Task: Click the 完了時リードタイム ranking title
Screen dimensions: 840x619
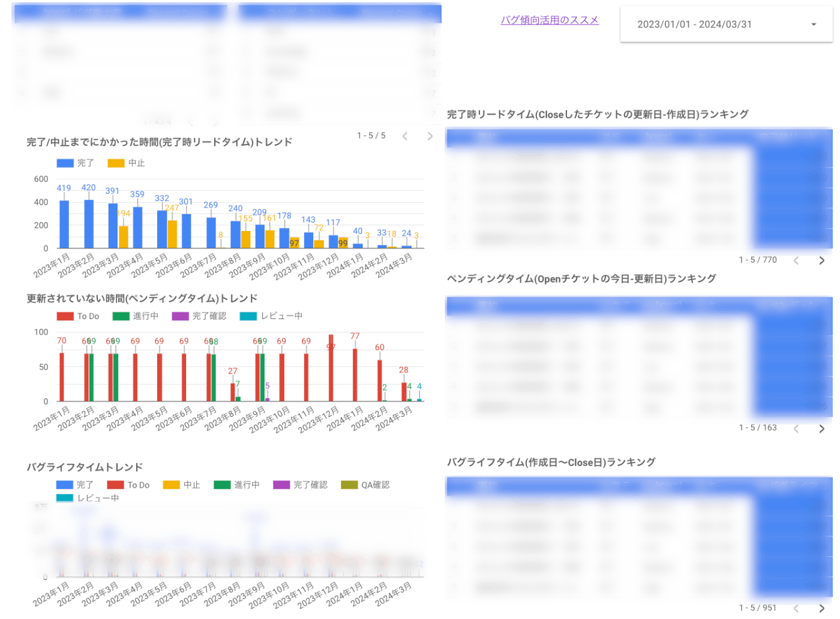Action: pyautogui.click(x=598, y=115)
